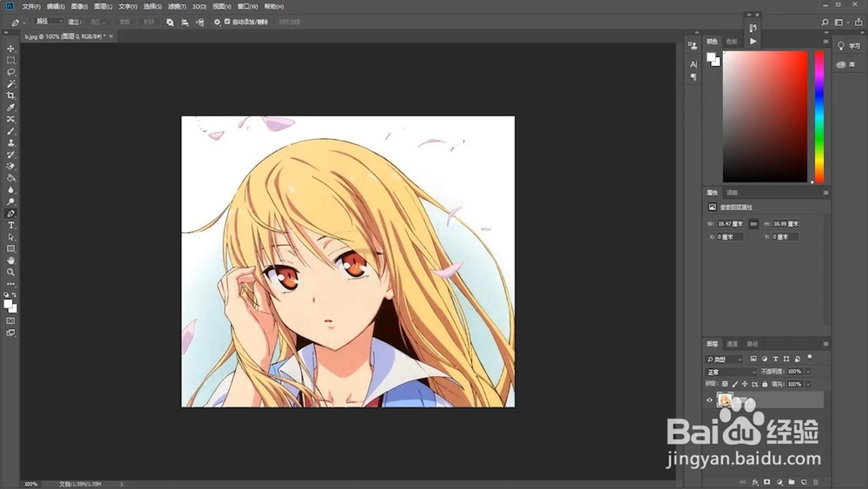The image size is (868, 489).
Task: Click the path alignment icon
Action: pyautogui.click(x=185, y=23)
